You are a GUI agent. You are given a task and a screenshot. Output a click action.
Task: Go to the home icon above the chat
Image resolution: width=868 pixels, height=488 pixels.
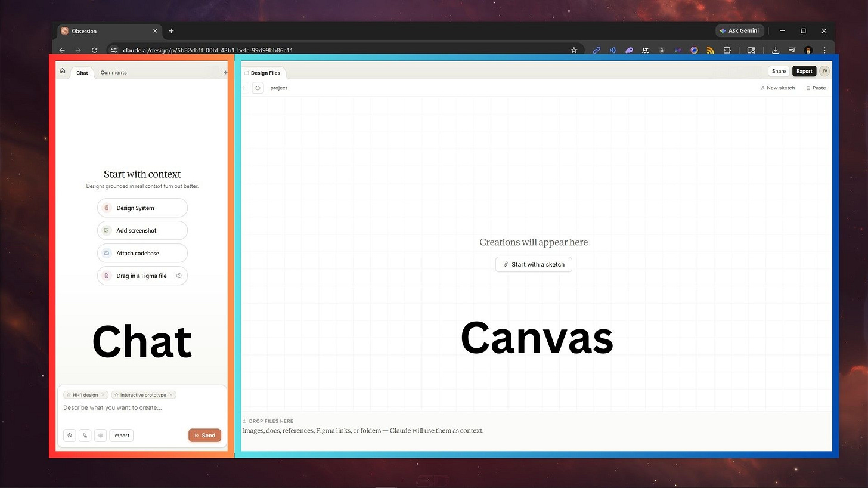click(63, 71)
